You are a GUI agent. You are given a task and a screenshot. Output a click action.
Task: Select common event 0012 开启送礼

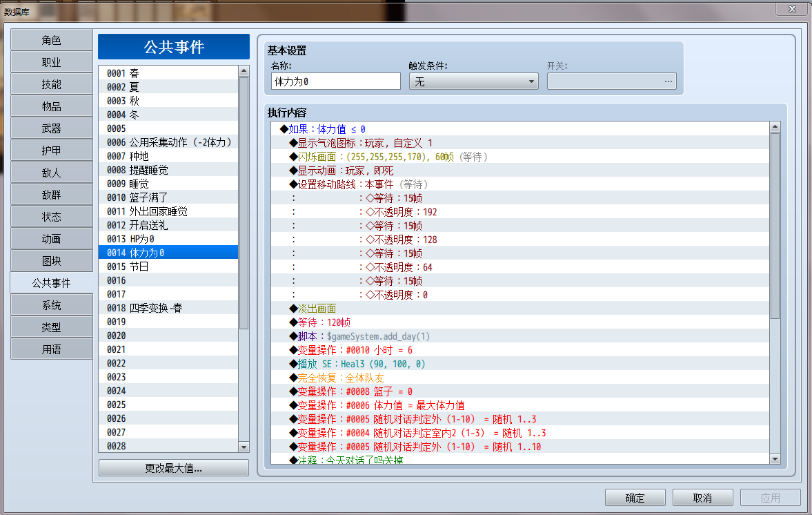pos(168,225)
